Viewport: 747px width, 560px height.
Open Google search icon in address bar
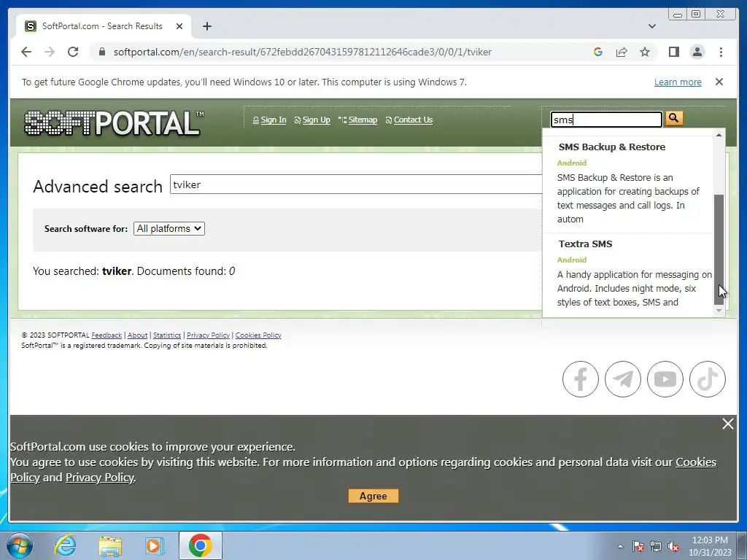(x=598, y=52)
